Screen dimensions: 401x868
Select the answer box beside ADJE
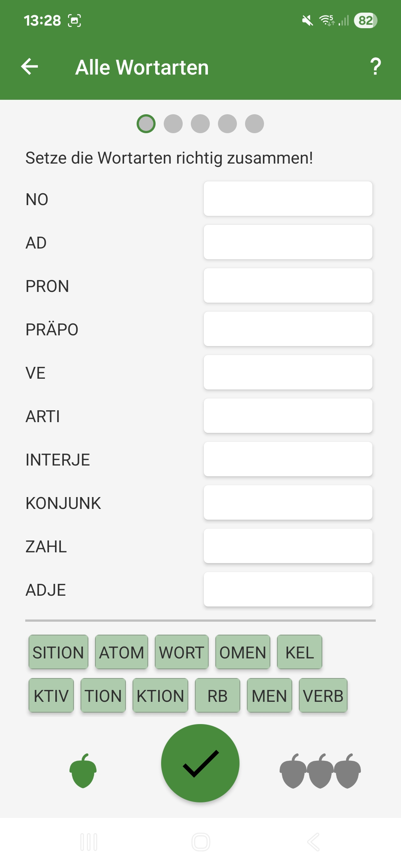(x=288, y=589)
